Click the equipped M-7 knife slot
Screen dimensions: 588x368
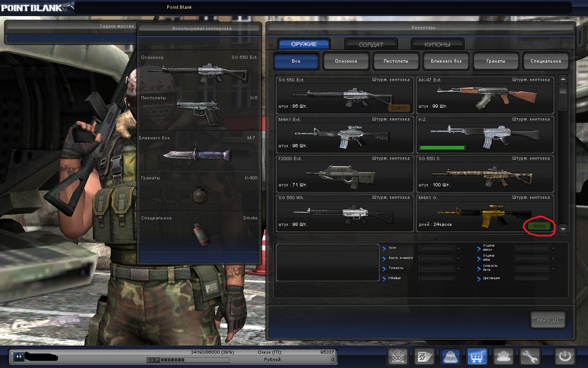coord(199,150)
